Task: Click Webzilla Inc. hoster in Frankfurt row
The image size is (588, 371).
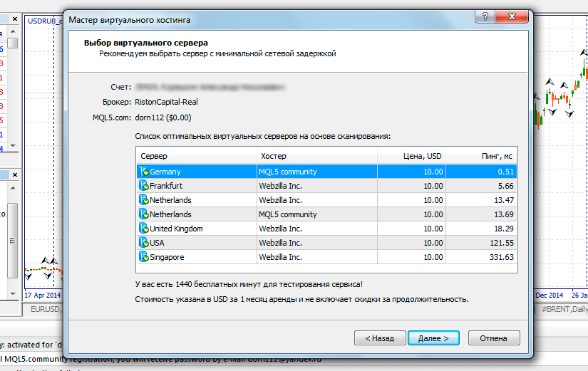Action: tap(281, 186)
